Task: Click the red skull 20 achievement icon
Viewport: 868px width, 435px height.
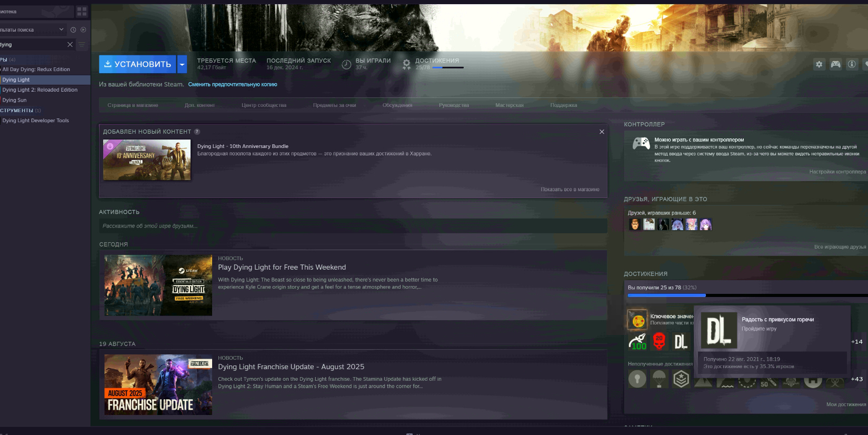Action: (659, 342)
